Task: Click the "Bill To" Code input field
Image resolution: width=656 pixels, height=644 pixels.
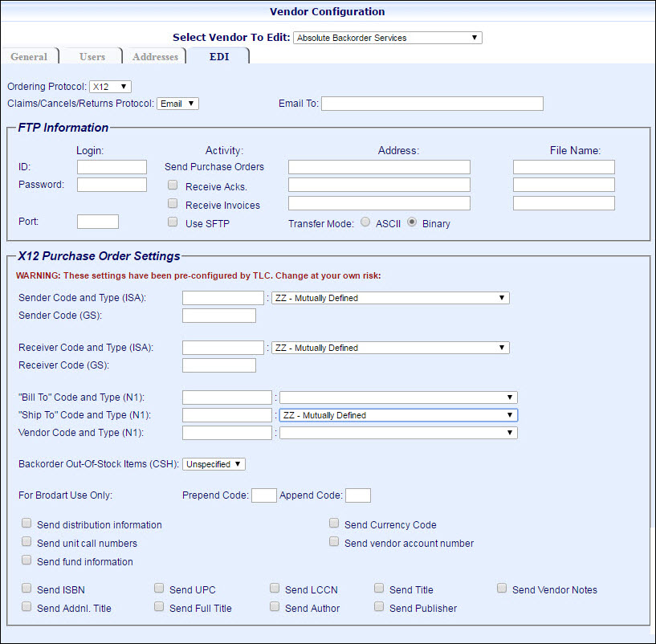Action: tap(227, 397)
